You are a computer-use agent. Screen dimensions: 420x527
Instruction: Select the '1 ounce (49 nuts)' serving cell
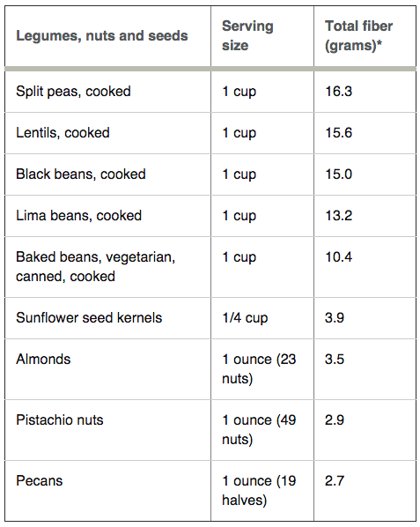[259, 430]
